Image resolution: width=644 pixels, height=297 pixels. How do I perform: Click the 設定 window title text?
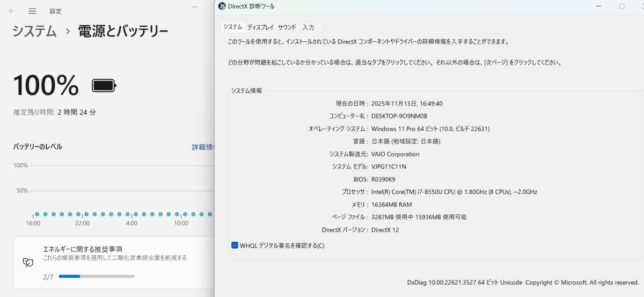tap(55, 11)
